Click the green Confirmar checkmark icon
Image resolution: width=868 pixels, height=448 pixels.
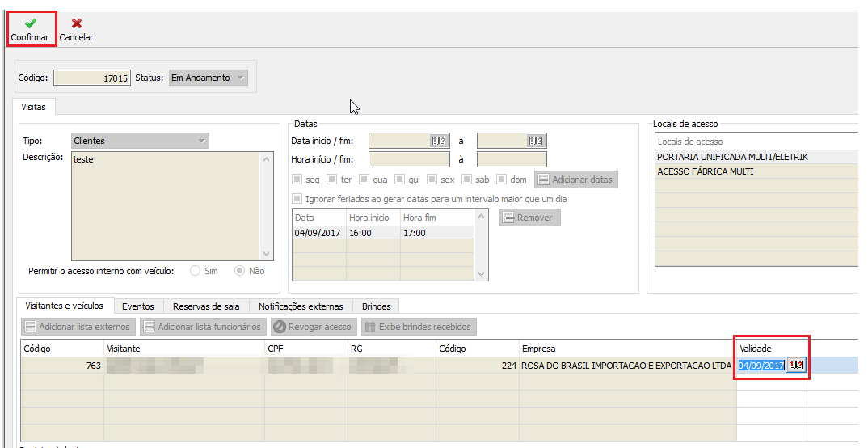30,23
